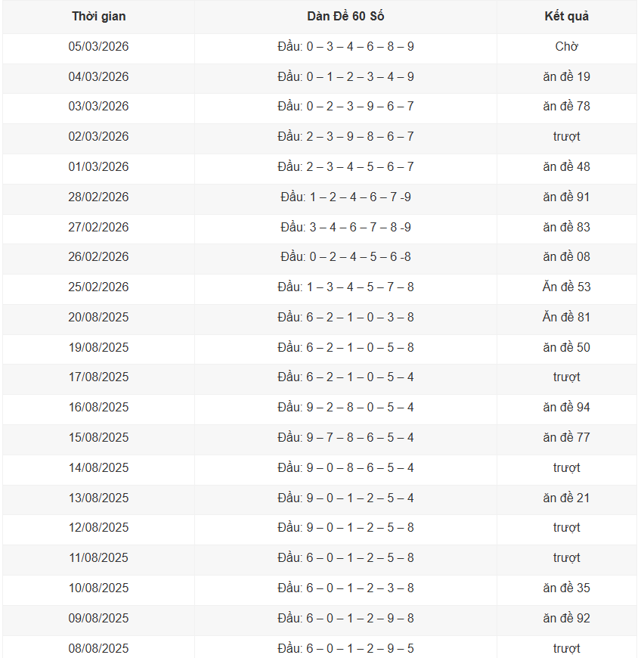Click the 10/08/2025 date cell
This screenshot has width=644, height=658.
point(99,588)
